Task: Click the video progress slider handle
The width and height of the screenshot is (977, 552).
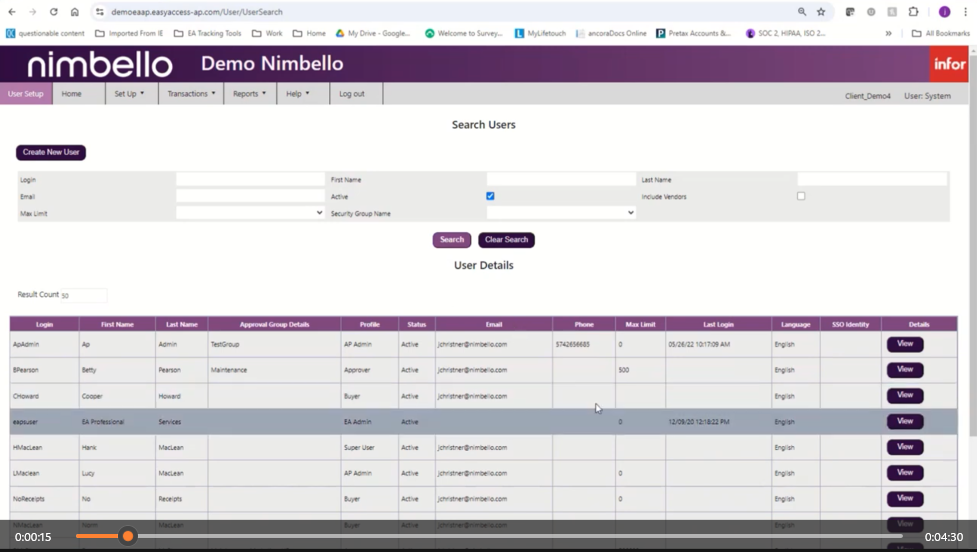Action: click(x=128, y=536)
